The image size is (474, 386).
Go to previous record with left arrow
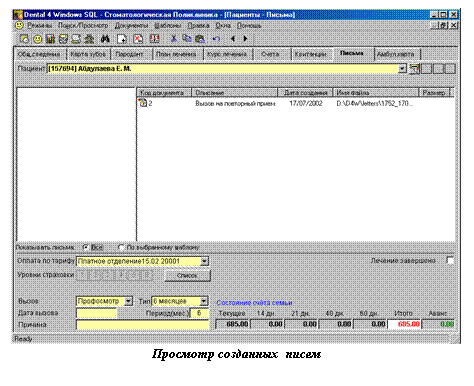[x=233, y=39]
